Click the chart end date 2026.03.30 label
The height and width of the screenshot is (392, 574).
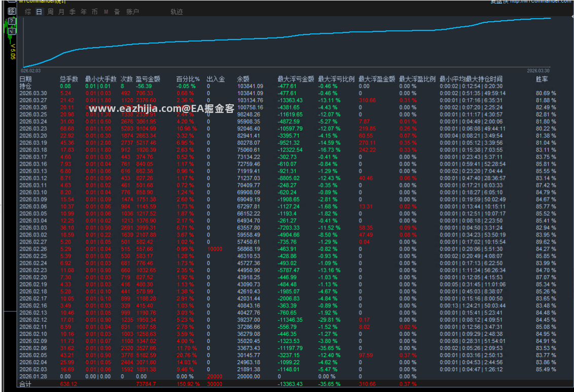pos(538,70)
